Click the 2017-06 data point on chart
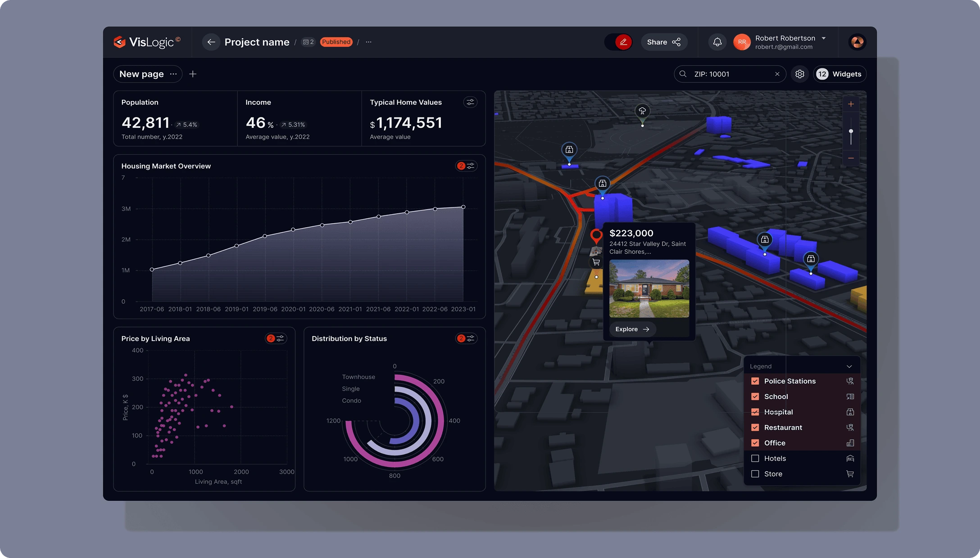 (152, 270)
